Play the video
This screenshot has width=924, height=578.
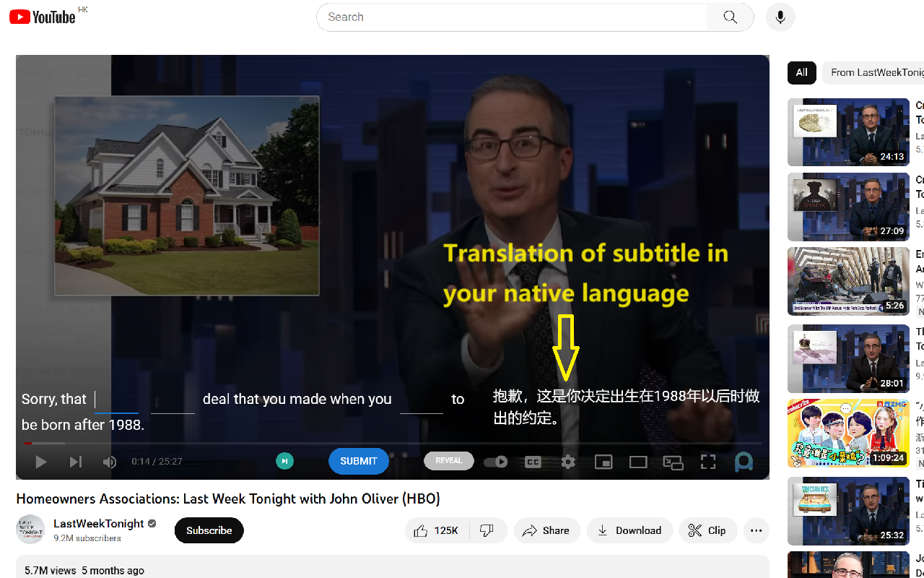[41, 462]
